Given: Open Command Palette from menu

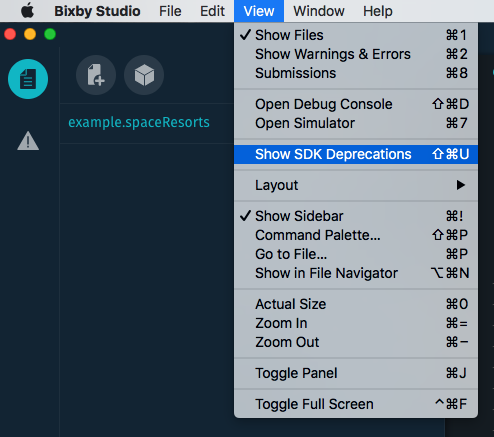Looking at the screenshot, I should [356, 235].
